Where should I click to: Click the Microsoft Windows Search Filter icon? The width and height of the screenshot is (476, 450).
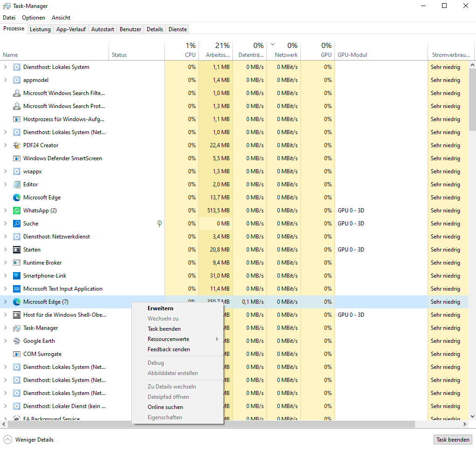tap(17, 93)
